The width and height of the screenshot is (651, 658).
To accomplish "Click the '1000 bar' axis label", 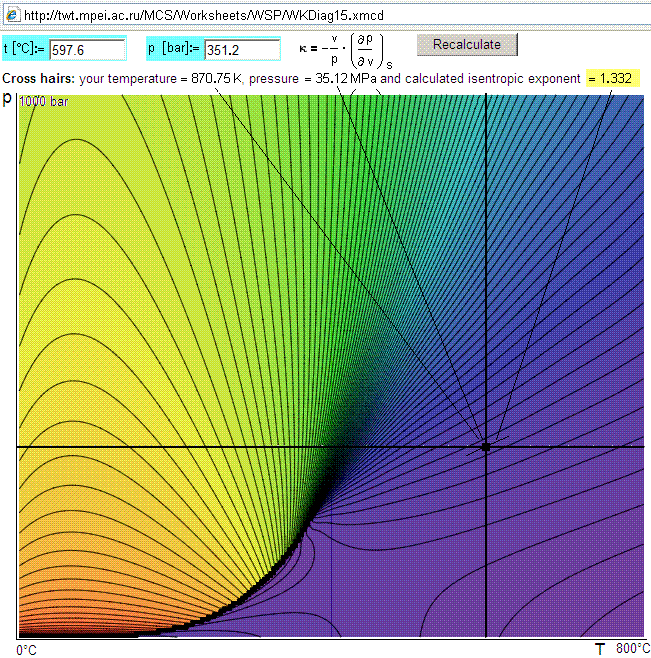I will tap(43, 101).
